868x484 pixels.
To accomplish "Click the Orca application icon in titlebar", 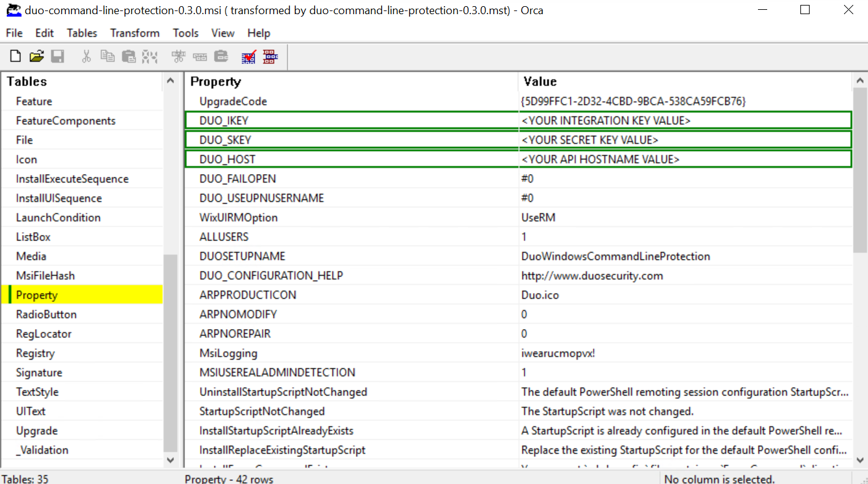I will 14,10.
